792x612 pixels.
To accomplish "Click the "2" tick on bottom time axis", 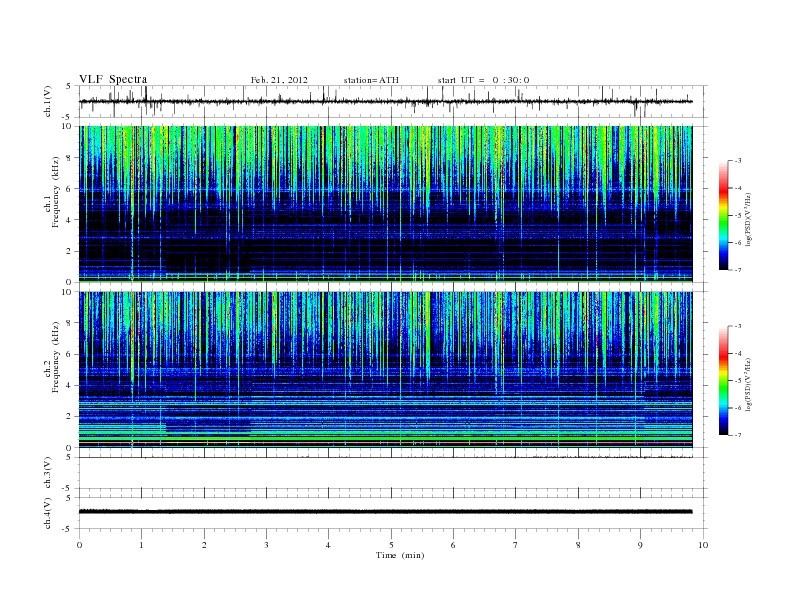I will pos(204,545).
